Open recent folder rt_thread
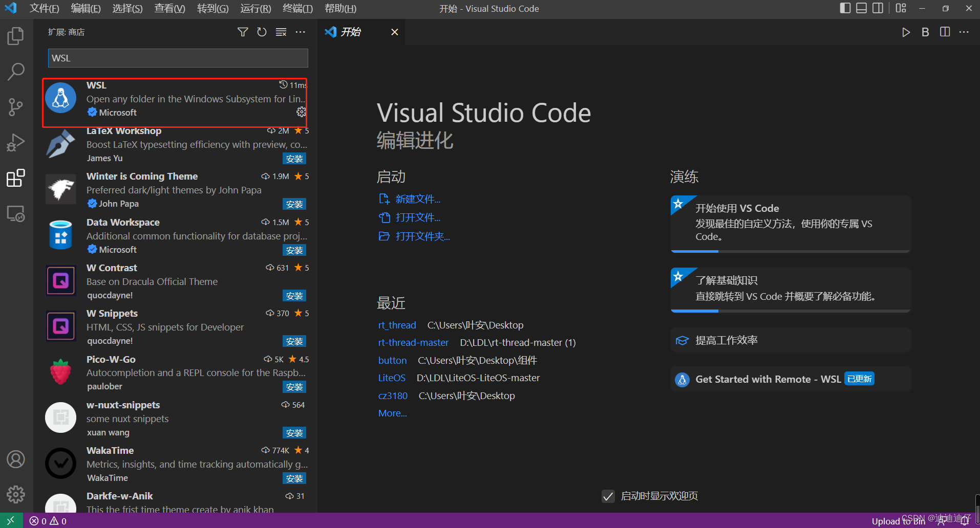This screenshot has height=528, width=980. click(x=397, y=325)
